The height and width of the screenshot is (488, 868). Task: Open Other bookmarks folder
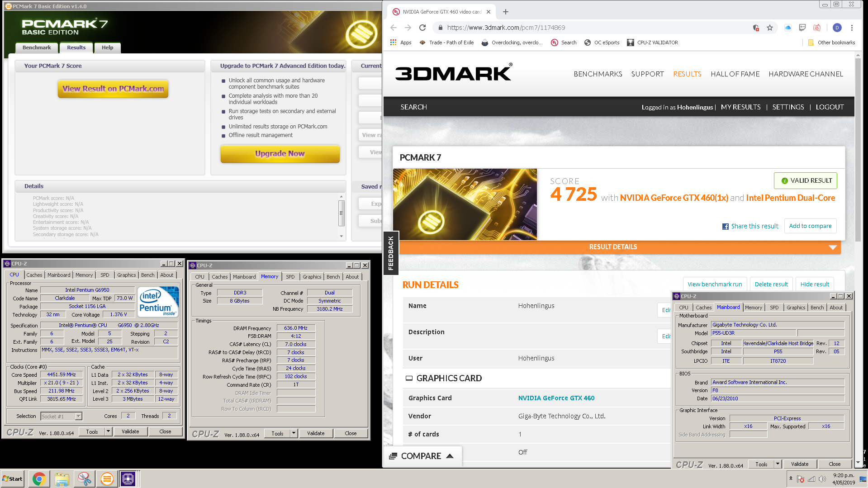[831, 43]
